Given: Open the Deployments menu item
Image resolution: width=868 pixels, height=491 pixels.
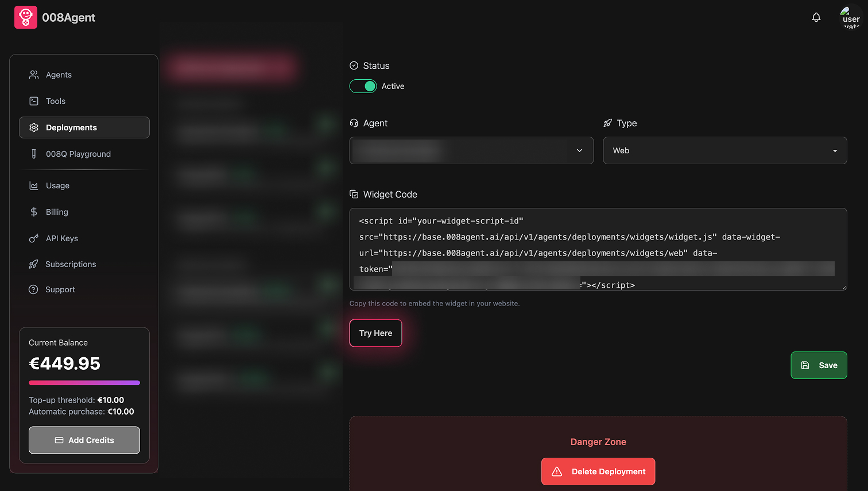Looking at the screenshot, I should coord(84,127).
